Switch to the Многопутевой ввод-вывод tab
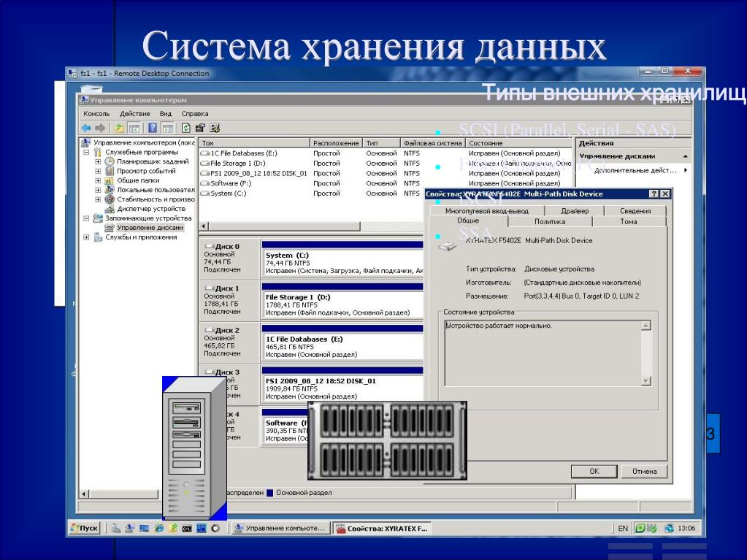747x560 pixels. click(486, 210)
